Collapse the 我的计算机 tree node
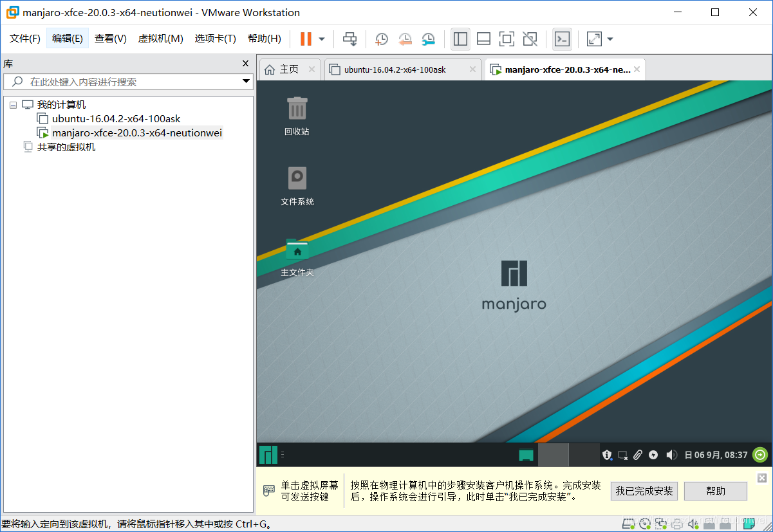The height and width of the screenshot is (532, 773). [13, 105]
